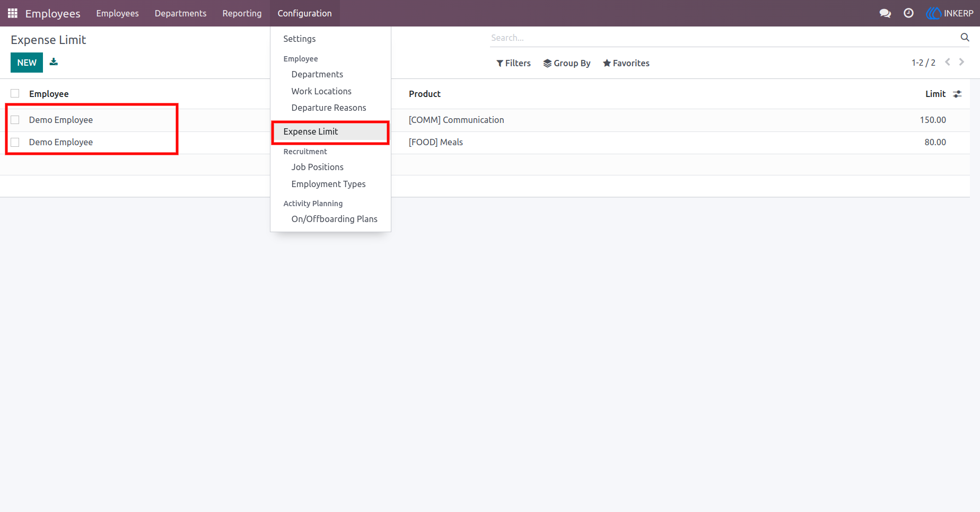This screenshot has width=980, height=512.
Task: Open the Employees top menu
Action: click(117, 13)
